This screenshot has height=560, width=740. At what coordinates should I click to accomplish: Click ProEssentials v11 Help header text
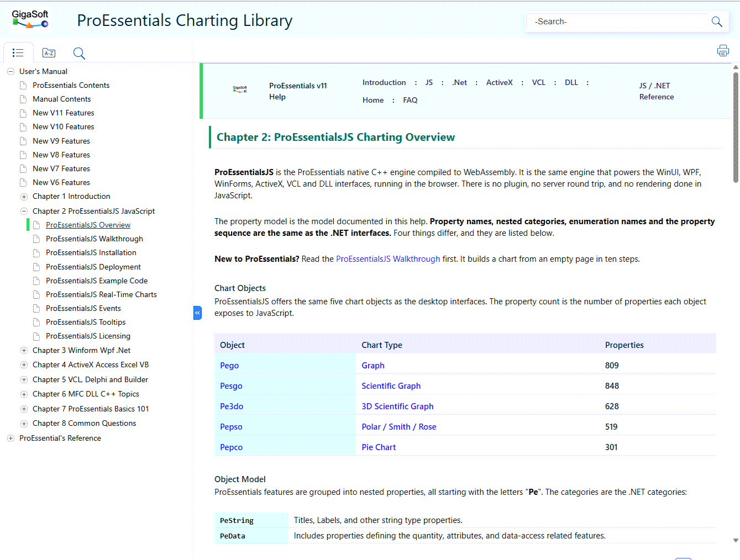298,91
